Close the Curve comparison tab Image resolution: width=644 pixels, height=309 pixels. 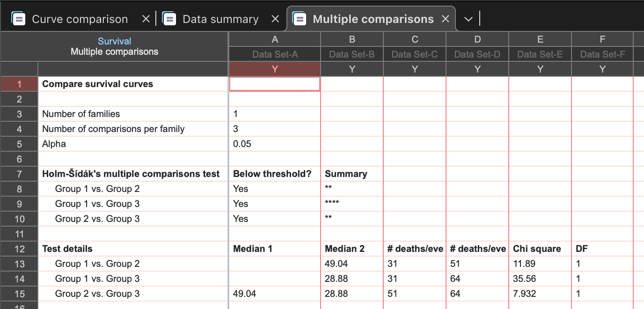pos(146,19)
